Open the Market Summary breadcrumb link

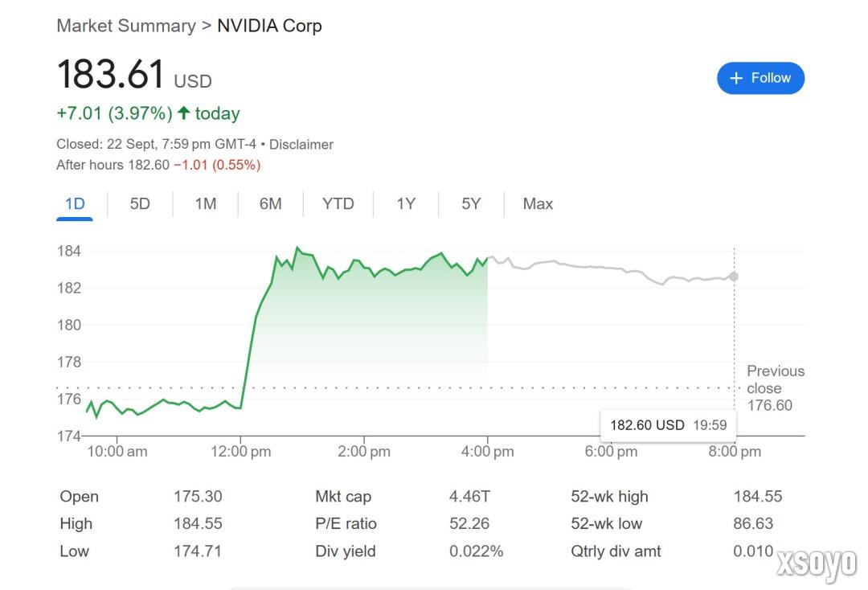pos(126,26)
